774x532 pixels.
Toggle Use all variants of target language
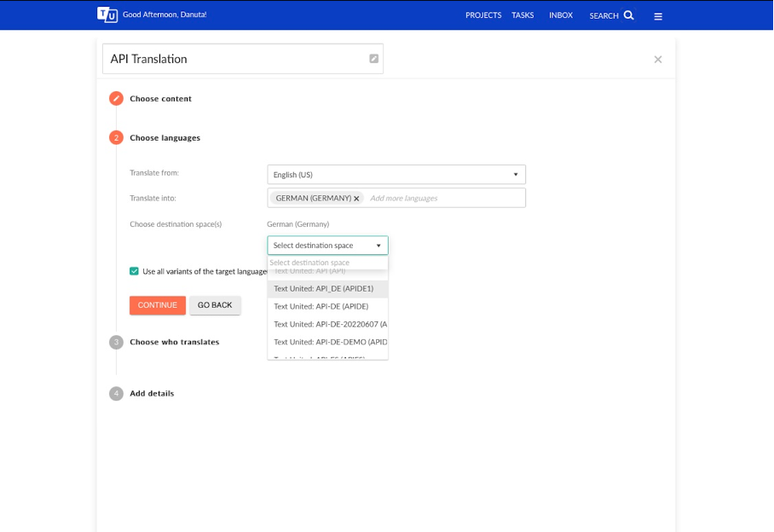pos(134,271)
